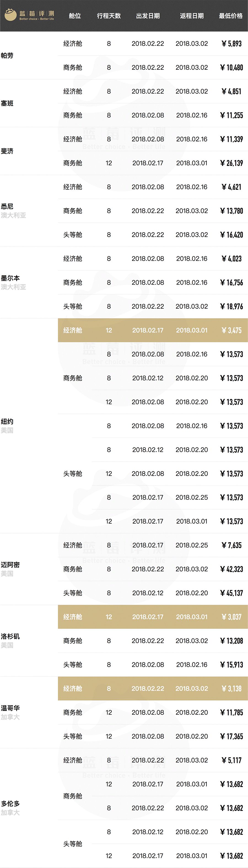Select the 最低价格 column header
This screenshot has width=248, height=868.
(x=231, y=16)
